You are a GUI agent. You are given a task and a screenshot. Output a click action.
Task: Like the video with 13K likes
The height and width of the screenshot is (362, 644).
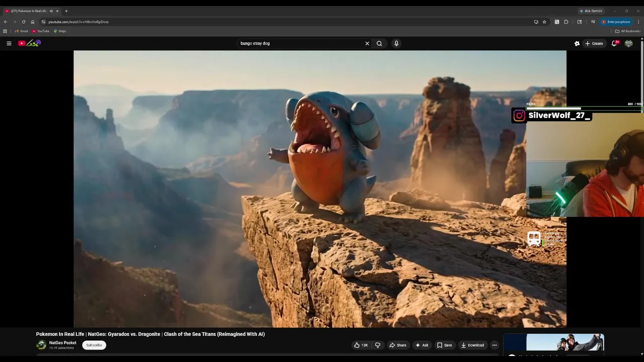(x=361, y=345)
